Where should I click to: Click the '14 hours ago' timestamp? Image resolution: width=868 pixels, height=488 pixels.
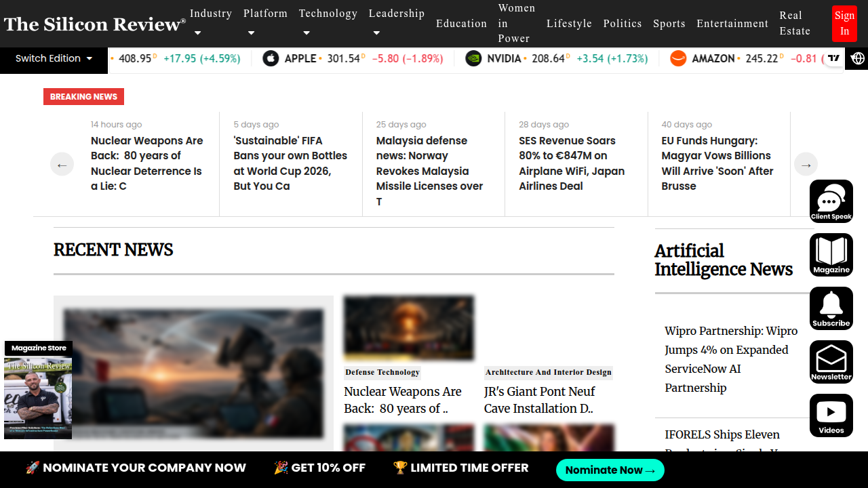coord(117,124)
